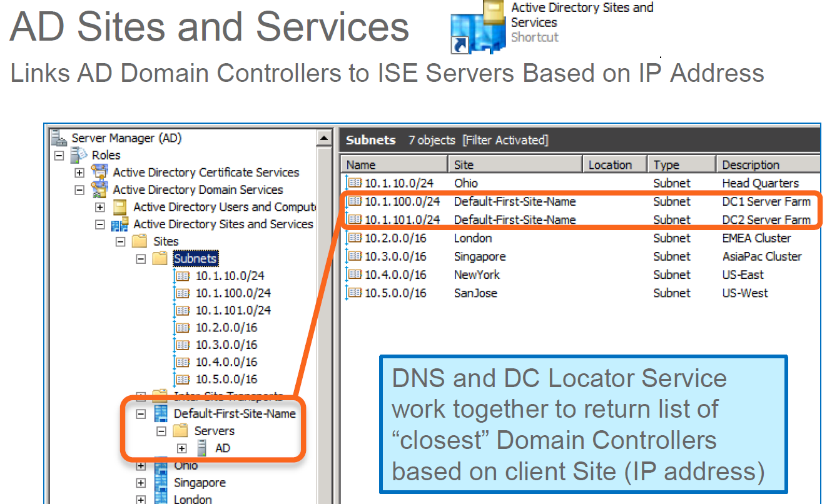The image size is (837, 504).
Task: Click the 10.1.10.0/24 subnet icon in list
Action: 355,183
